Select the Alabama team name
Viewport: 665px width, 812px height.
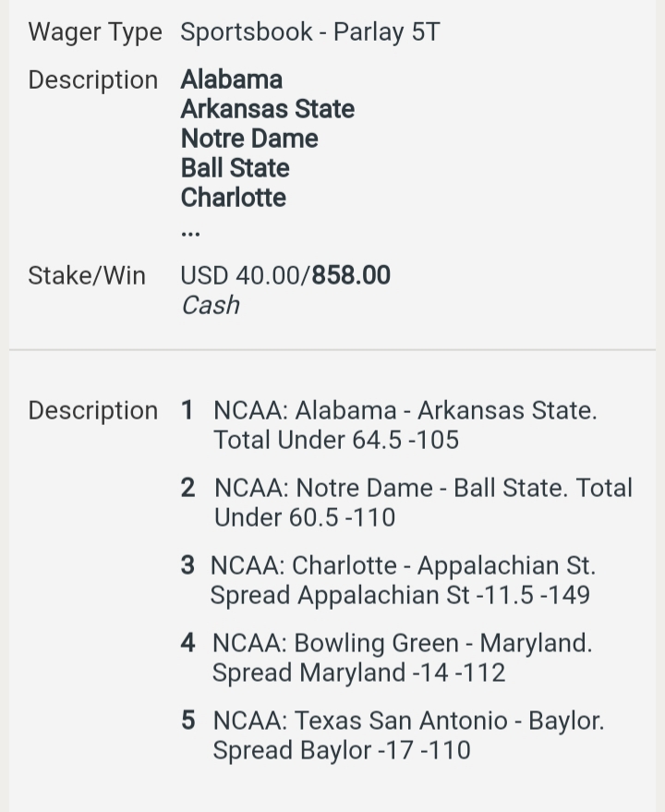point(232,79)
